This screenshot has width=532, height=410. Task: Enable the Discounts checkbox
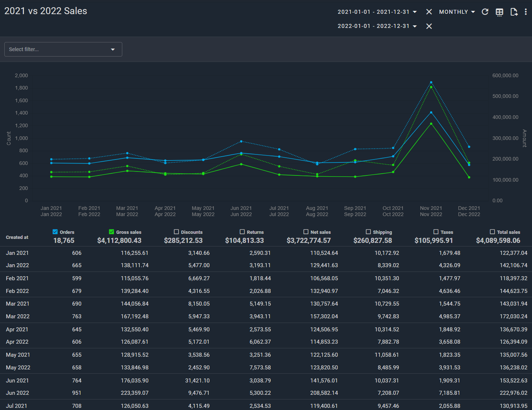176,232
